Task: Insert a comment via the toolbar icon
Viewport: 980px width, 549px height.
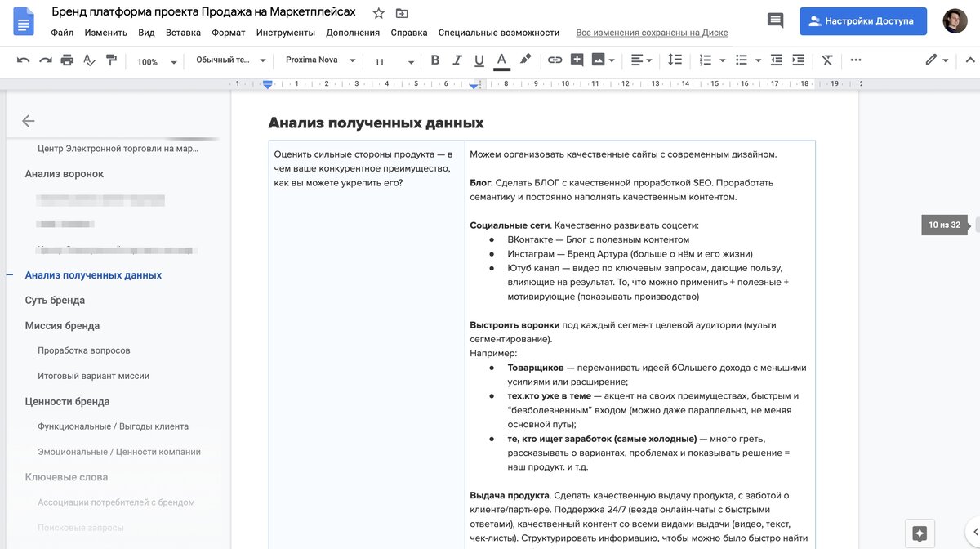Action: (577, 60)
